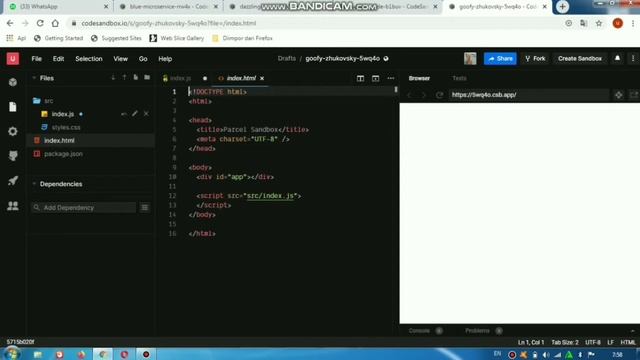The image size is (640, 360).
Task: Change the HTML language mode in status bar
Action: click(628, 342)
